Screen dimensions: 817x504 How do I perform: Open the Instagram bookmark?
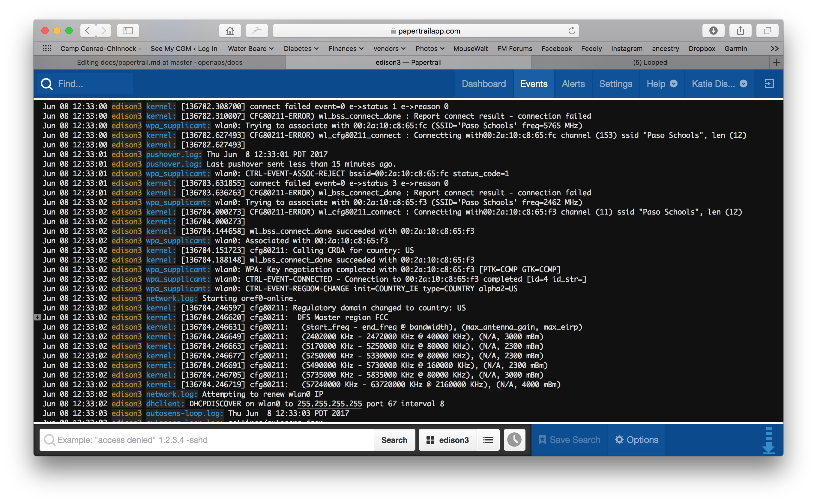[627, 48]
